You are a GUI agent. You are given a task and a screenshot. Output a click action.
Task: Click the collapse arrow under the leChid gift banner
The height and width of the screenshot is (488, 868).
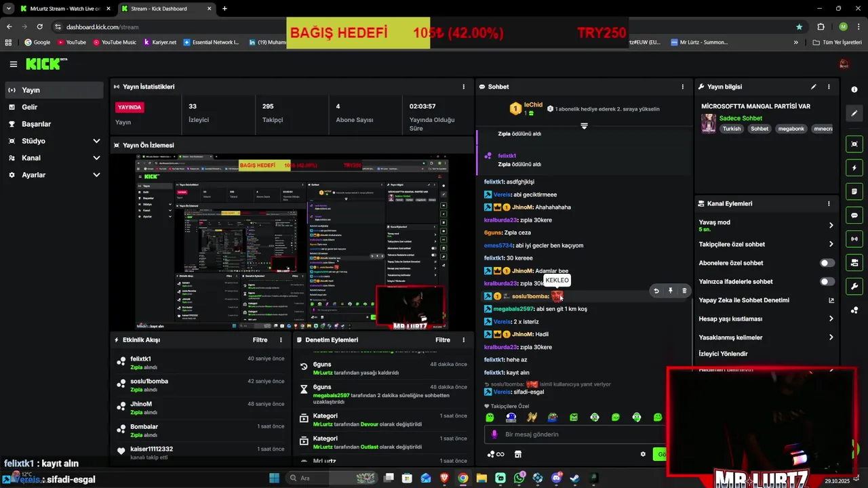tap(584, 126)
